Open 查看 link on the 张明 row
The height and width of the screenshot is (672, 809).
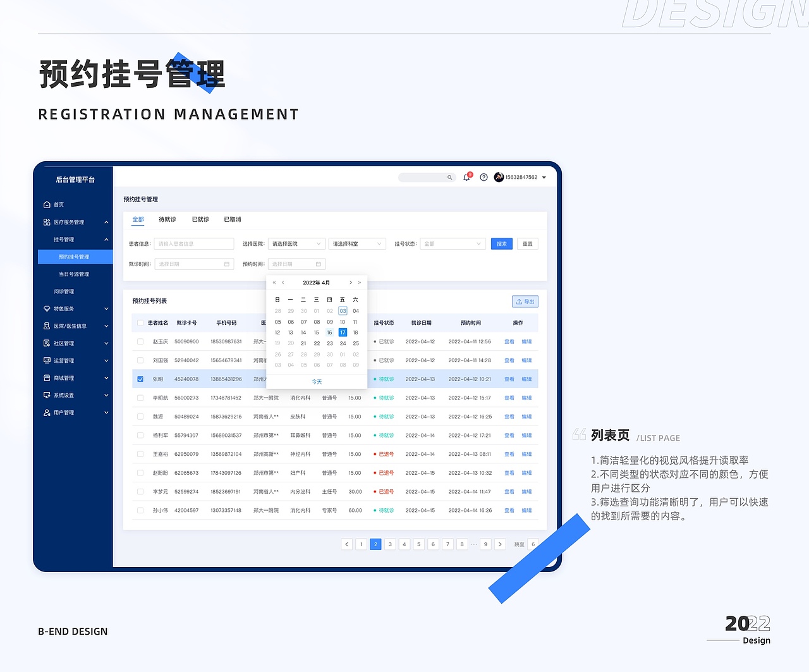point(509,379)
